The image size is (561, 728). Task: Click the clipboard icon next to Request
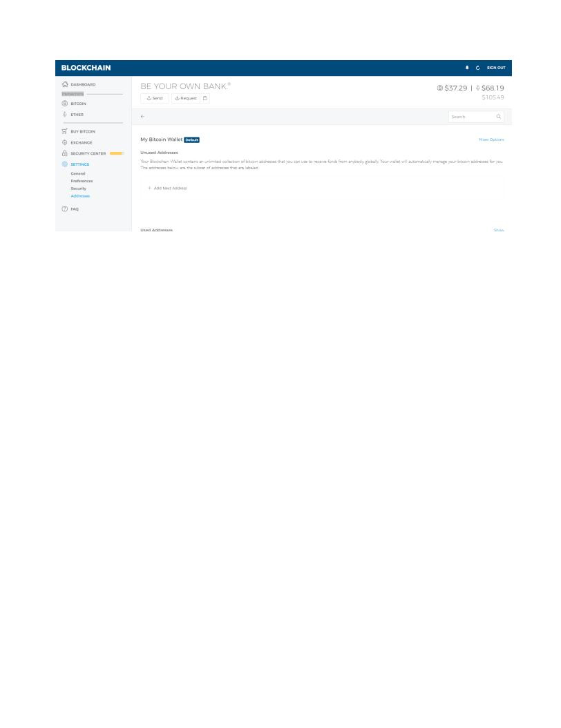[205, 99]
